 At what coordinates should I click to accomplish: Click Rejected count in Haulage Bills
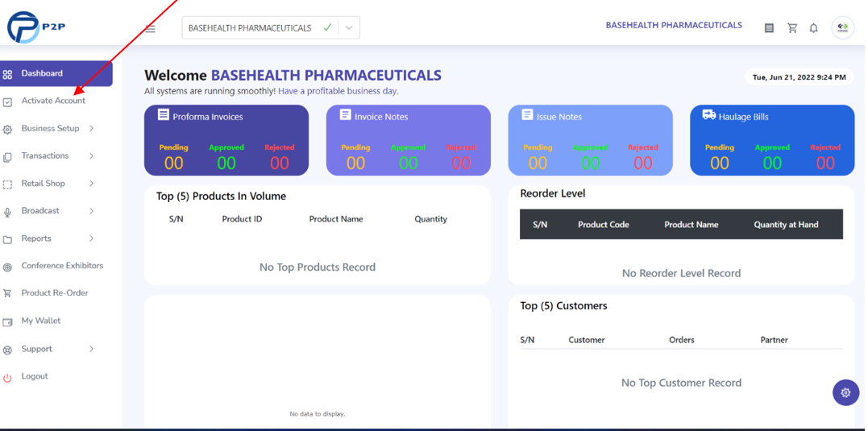pyautogui.click(x=824, y=164)
